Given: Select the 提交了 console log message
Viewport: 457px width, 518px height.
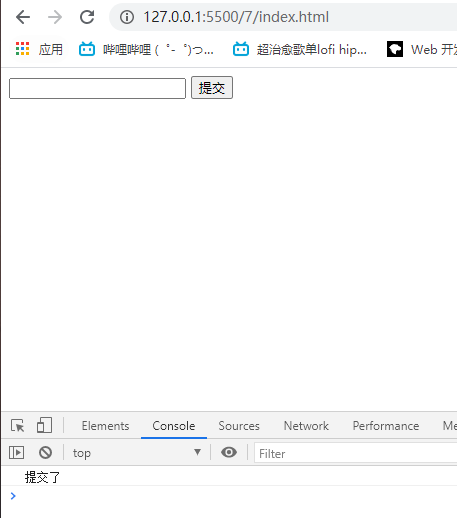Looking at the screenshot, I should 42,477.
